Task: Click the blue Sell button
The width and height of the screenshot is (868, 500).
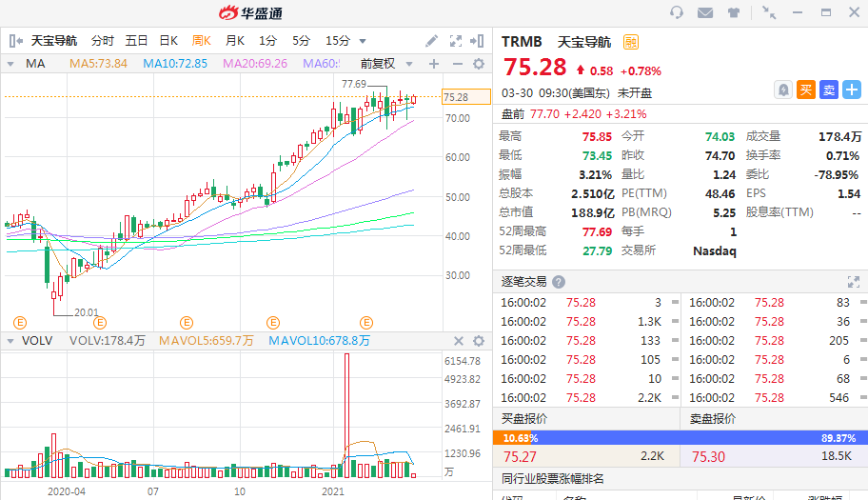Action: (x=829, y=90)
